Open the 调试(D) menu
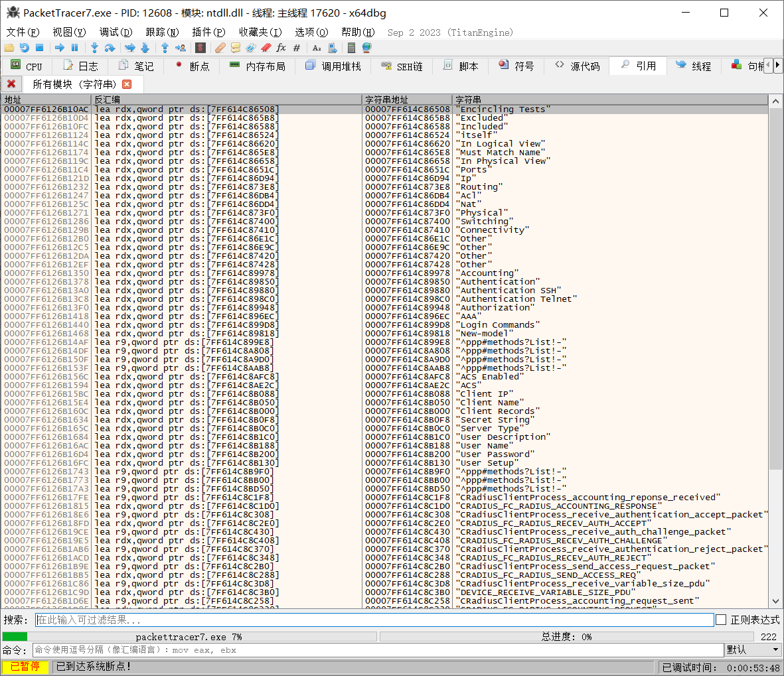The height and width of the screenshot is (676, 784). 116,33
